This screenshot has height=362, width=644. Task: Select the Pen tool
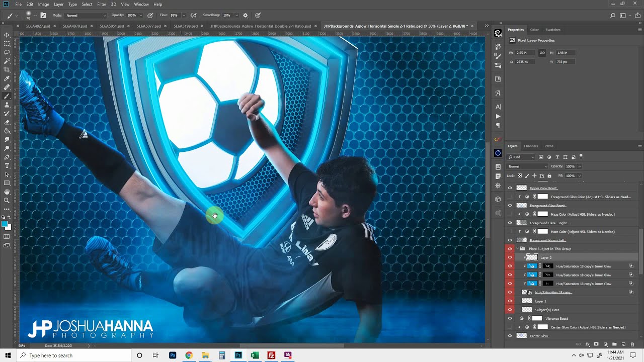pos(7,157)
